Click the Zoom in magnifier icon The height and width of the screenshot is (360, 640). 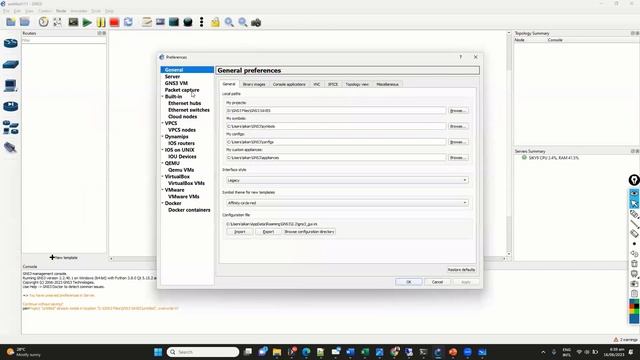pos(229,22)
